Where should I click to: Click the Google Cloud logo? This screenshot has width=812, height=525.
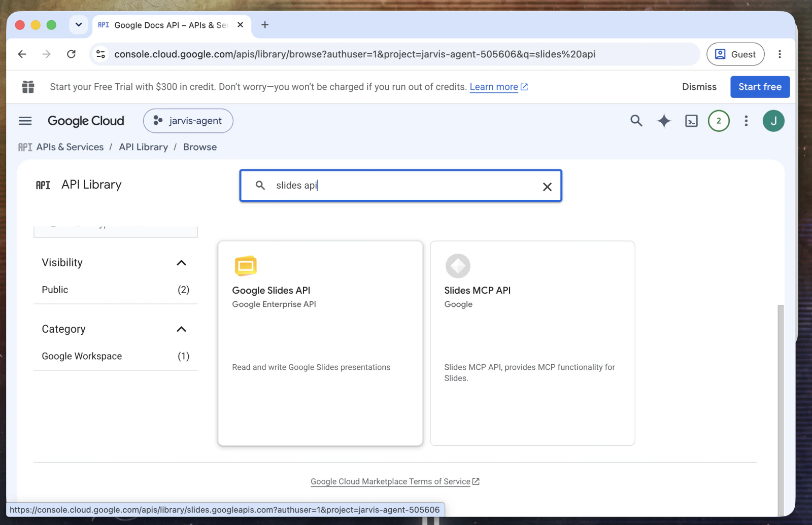pos(86,121)
